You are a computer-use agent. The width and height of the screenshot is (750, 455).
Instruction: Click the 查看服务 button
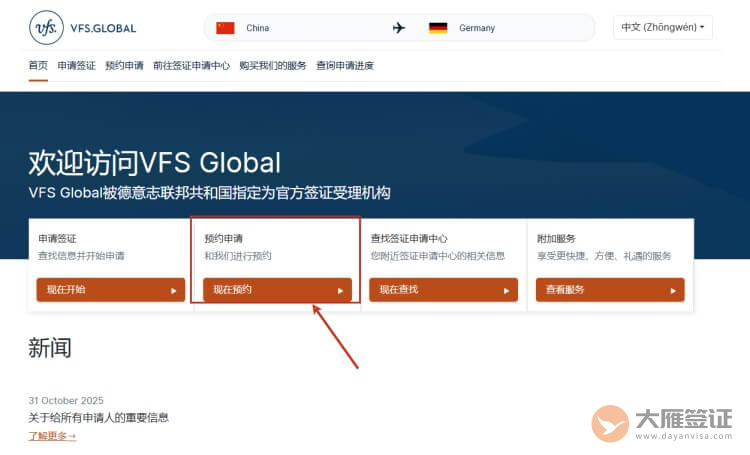click(610, 289)
